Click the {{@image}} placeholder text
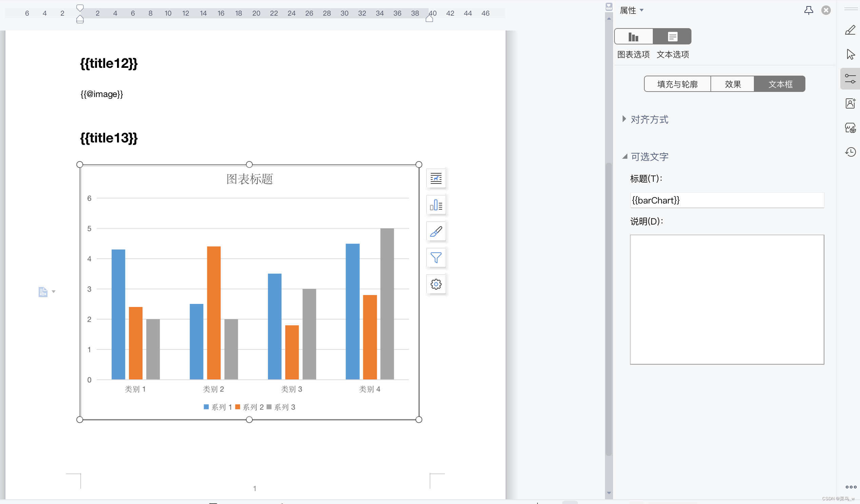 [x=102, y=94]
